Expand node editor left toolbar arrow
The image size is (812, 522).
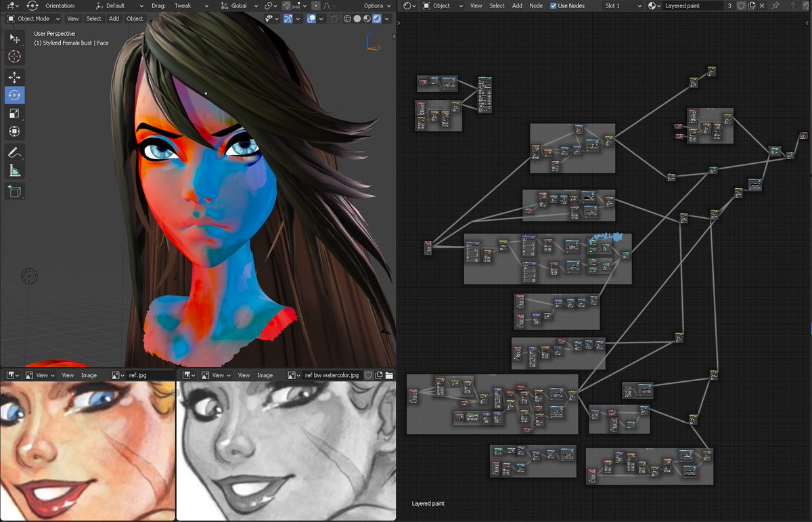(399, 22)
